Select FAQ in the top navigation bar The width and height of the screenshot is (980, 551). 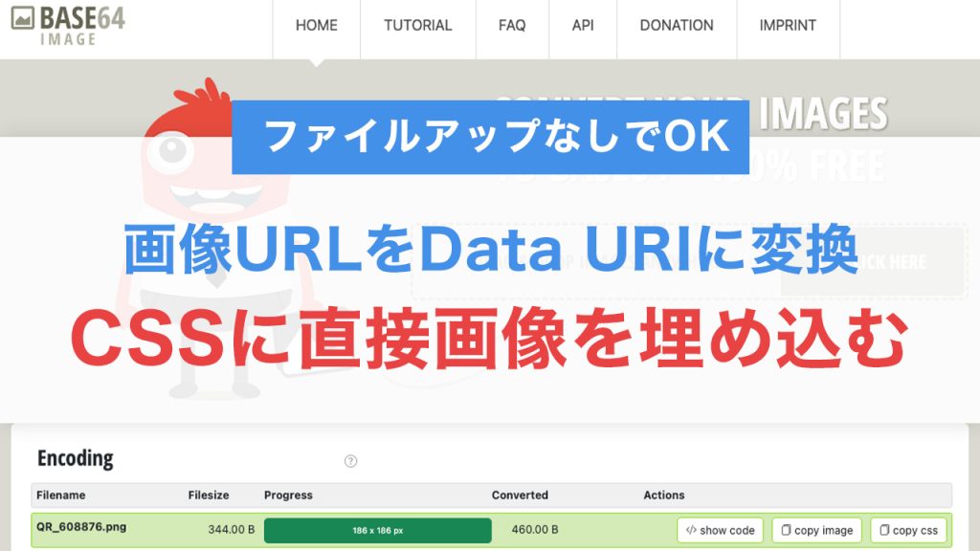click(x=512, y=26)
